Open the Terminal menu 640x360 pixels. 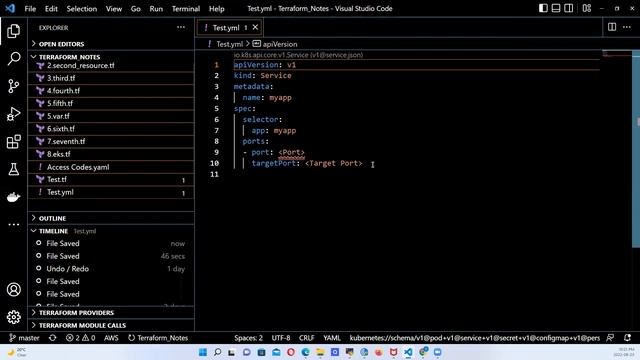(x=186, y=9)
